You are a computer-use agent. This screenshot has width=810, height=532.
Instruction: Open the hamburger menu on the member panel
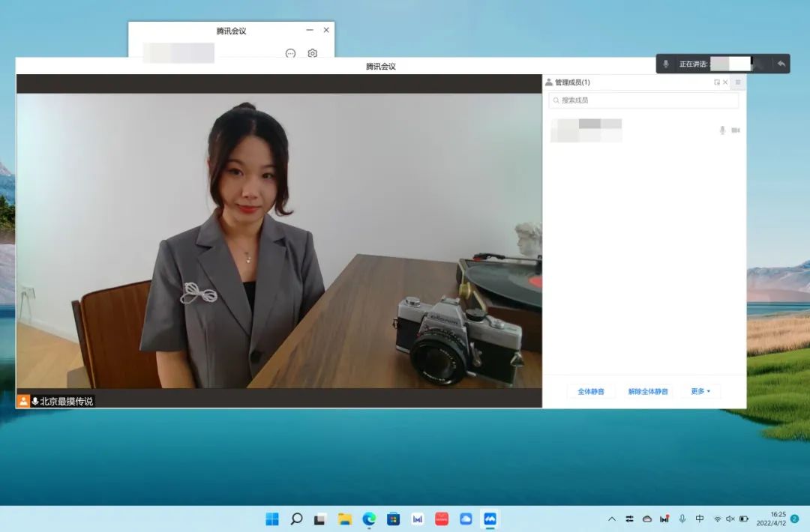[737, 82]
